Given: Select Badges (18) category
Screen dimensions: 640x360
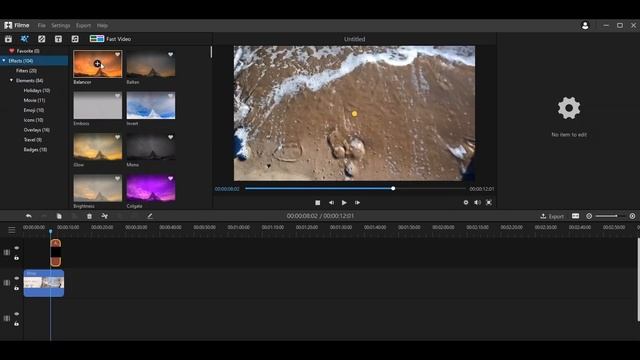Looking at the screenshot, I should pos(35,150).
